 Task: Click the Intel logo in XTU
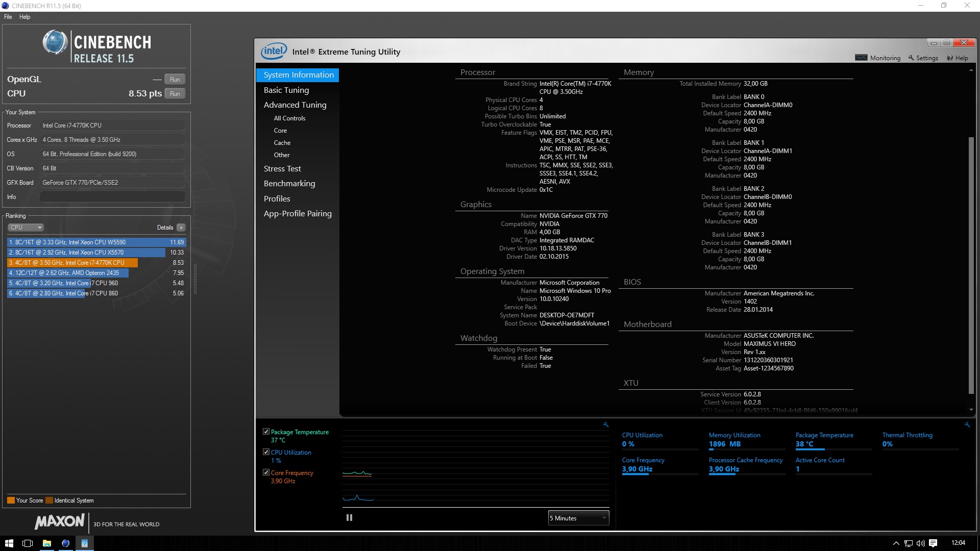pos(274,51)
